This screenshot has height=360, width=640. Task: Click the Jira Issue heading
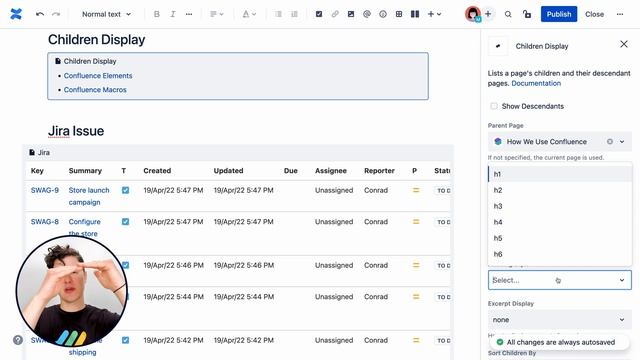(x=76, y=131)
